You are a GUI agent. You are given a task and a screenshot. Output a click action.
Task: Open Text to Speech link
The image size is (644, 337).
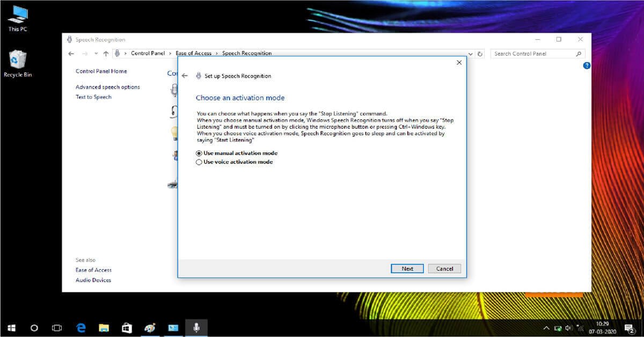coord(93,97)
